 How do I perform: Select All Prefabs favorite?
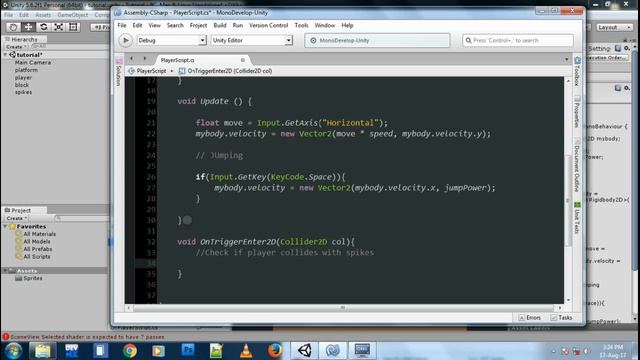tap(37, 249)
